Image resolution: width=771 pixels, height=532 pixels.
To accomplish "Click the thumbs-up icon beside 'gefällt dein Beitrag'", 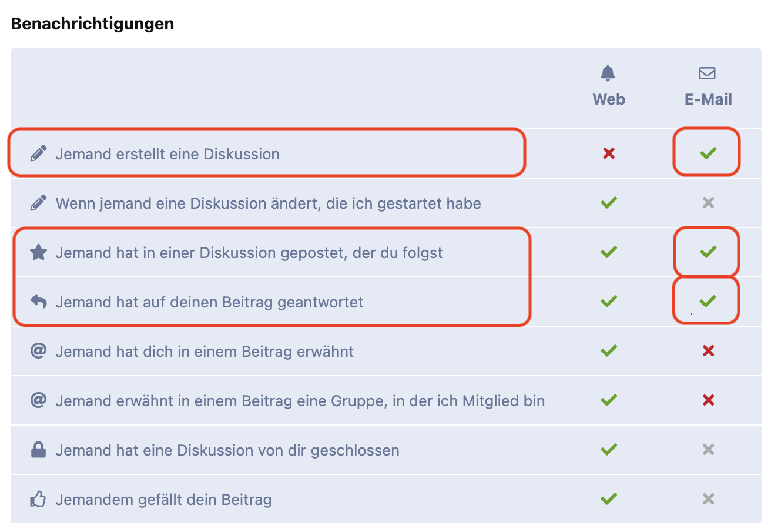I will point(38,500).
